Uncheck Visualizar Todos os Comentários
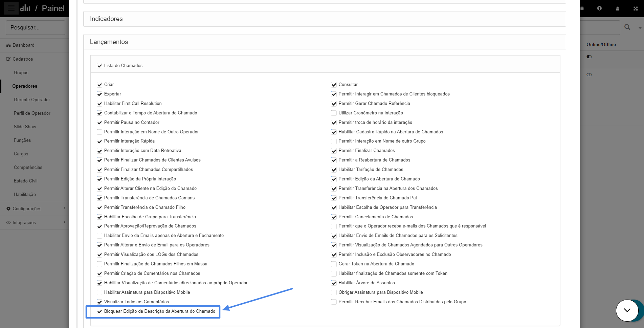 99,302
